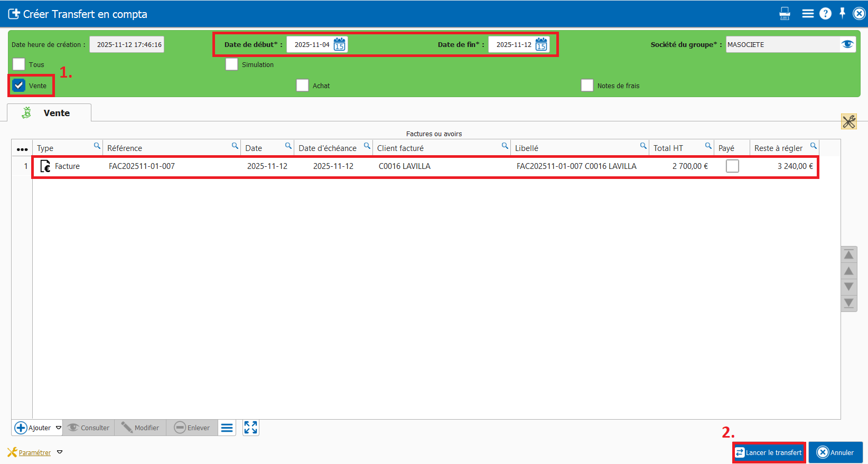Move row to bottom with last arrow
Viewport: 868px width, 464px height.
848,303
